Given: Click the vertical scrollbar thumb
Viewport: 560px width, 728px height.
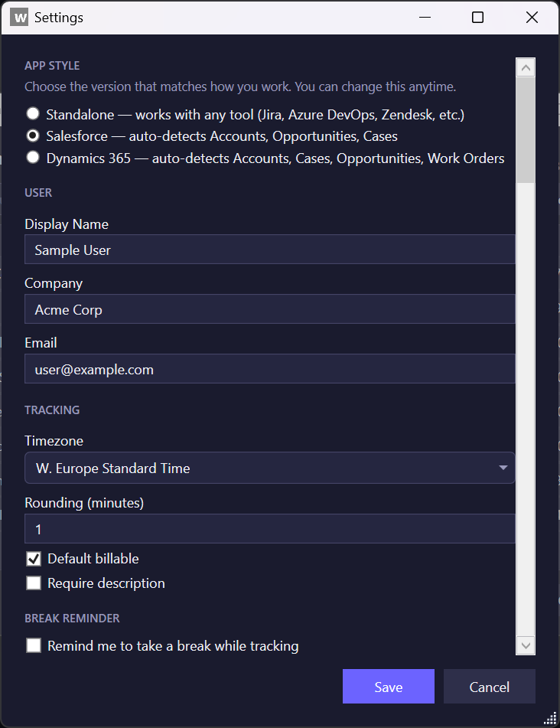Looking at the screenshot, I should tap(526, 130).
